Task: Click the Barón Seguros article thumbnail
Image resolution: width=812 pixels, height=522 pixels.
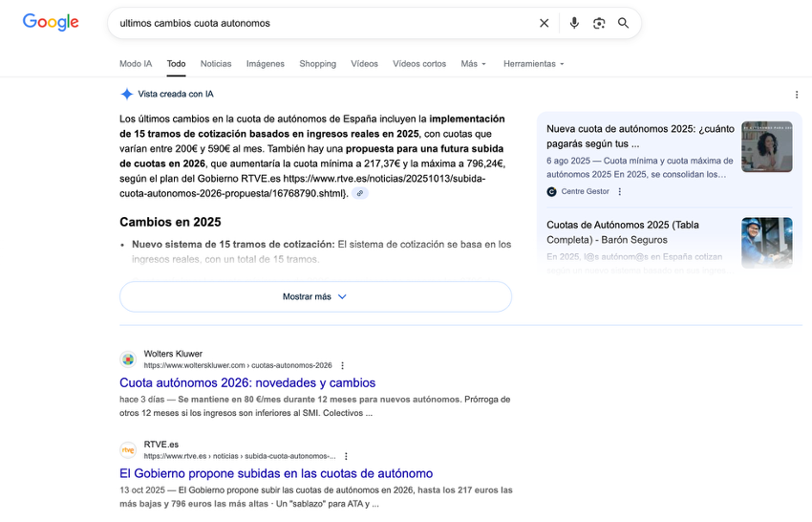Action: click(766, 243)
